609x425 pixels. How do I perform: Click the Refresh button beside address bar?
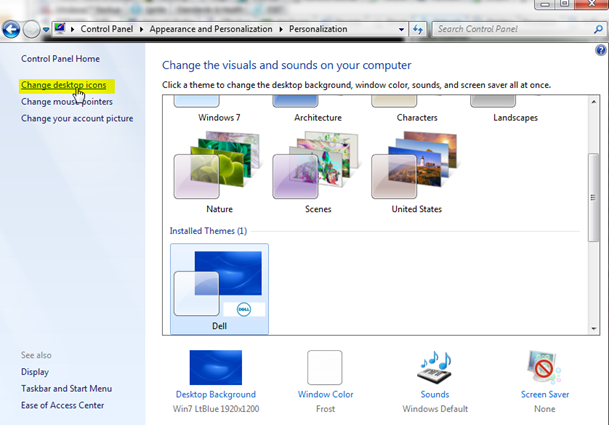tap(418, 29)
